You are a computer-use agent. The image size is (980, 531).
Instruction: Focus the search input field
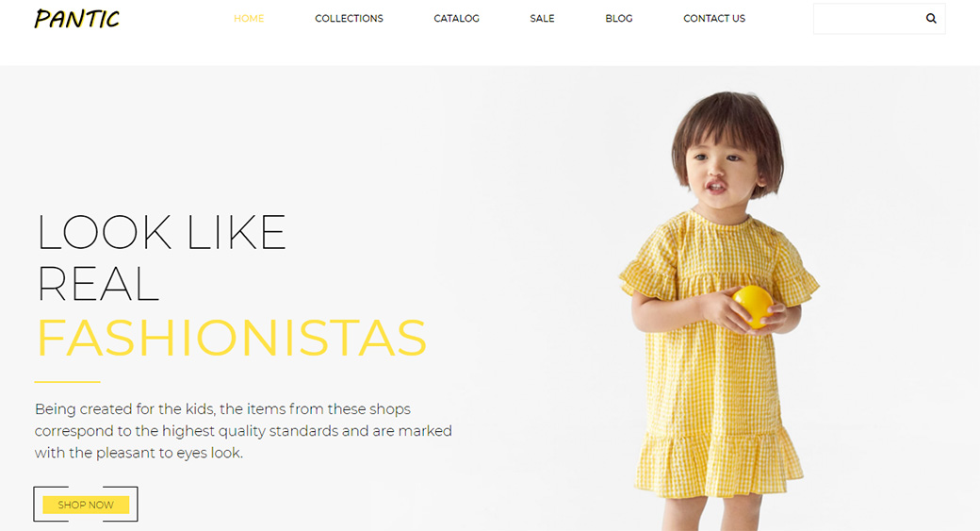tap(869, 19)
